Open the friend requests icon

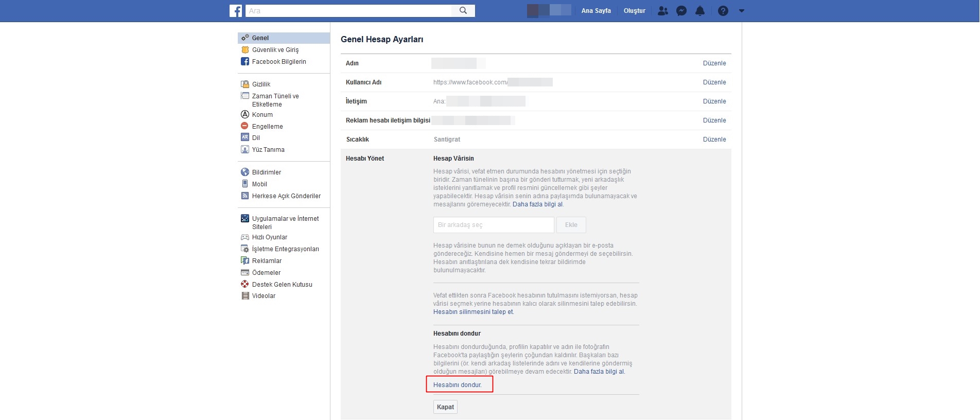663,11
